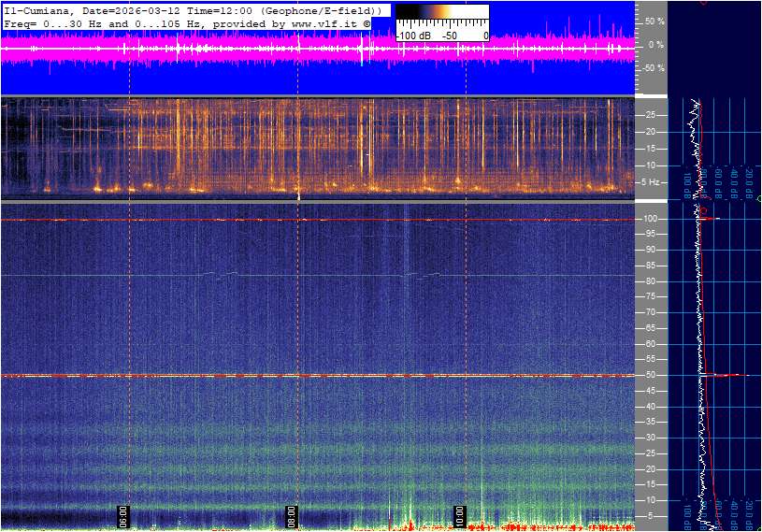The image size is (762, 532).
Task: Click the -100 dB label on color scale
Action: (413, 36)
